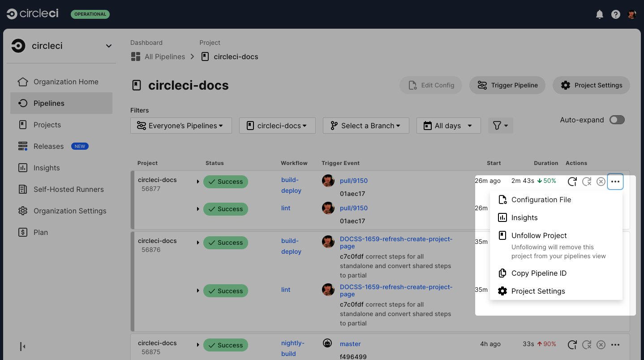Open Insights in the sidebar
Image resolution: width=644 pixels, height=360 pixels.
point(61,168)
